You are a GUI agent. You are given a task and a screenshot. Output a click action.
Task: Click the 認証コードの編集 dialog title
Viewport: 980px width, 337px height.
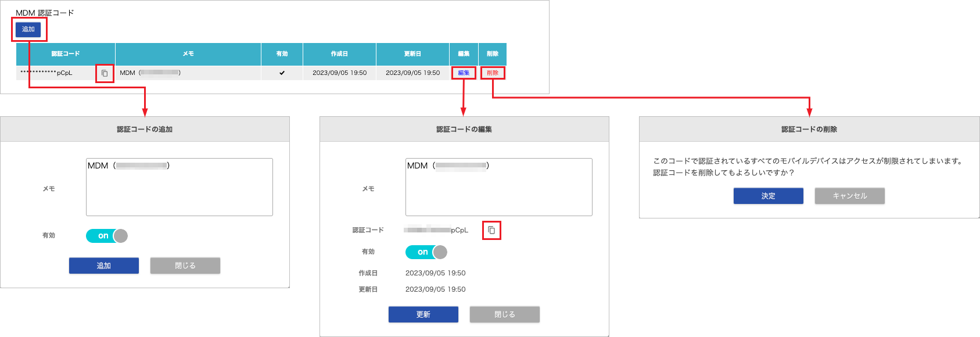click(464, 129)
